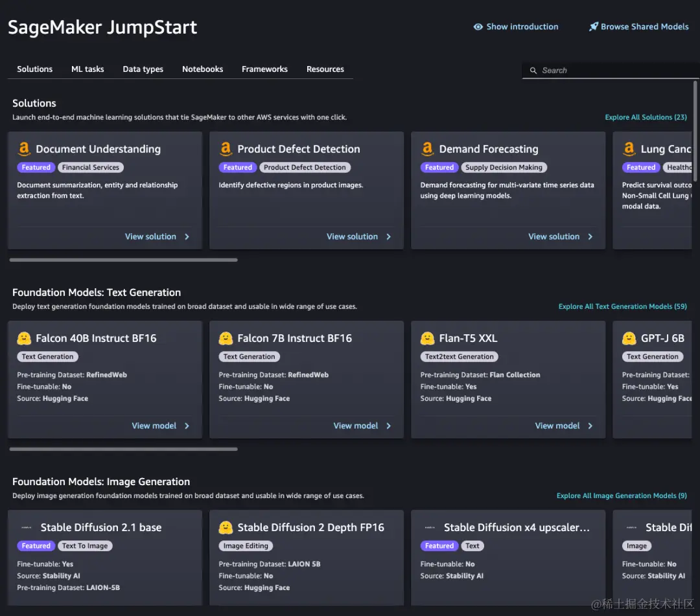Click Hugging Face emoji on Falcon 7B Instruct

click(x=226, y=338)
